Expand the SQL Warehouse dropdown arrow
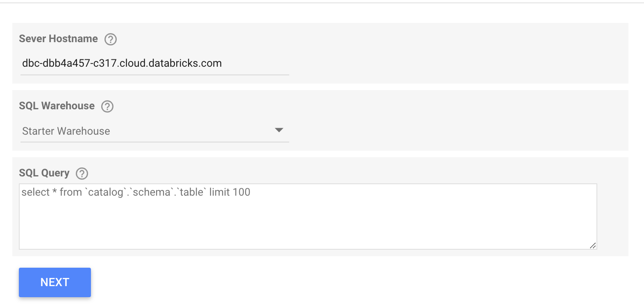 [x=279, y=130]
